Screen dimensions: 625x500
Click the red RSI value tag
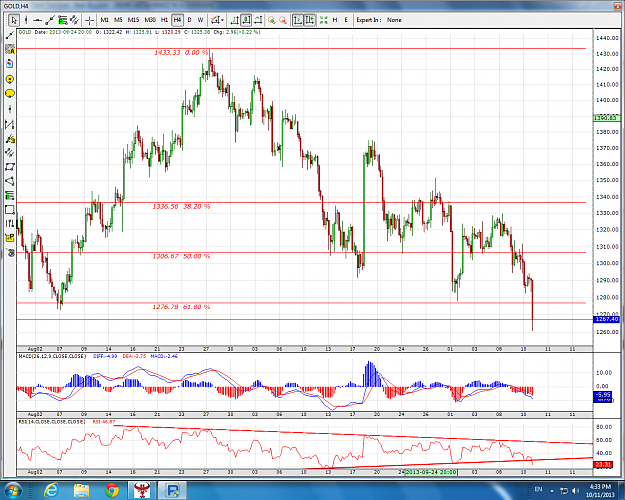[x=603, y=465]
